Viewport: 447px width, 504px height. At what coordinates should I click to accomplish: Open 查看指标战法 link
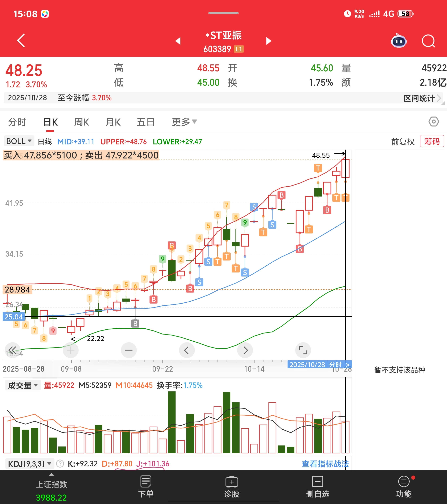click(x=325, y=464)
